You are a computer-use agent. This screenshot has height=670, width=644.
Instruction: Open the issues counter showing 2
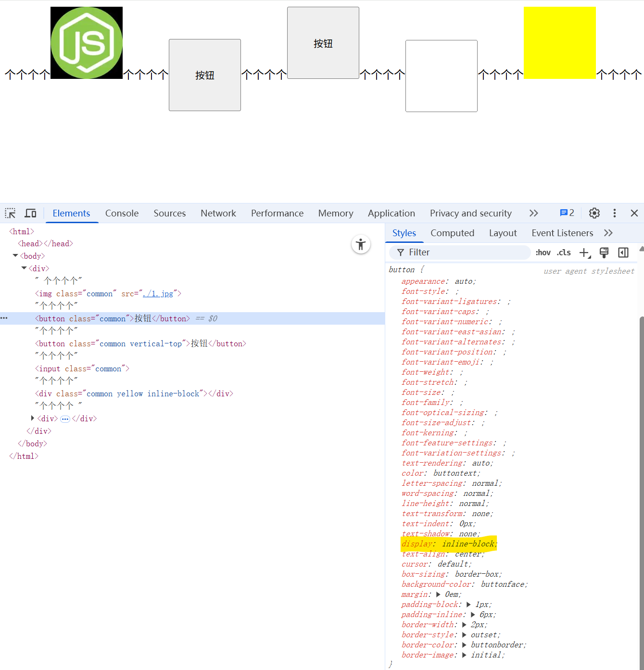point(567,213)
